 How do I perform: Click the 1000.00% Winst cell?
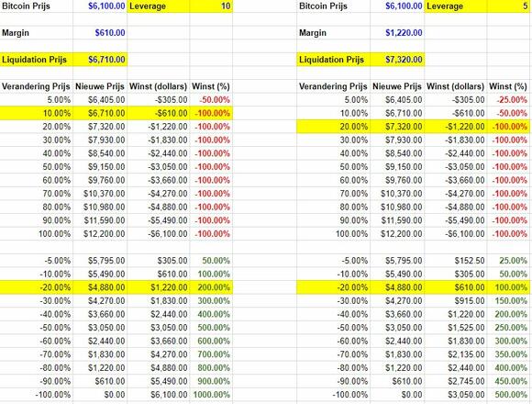click(x=211, y=395)
